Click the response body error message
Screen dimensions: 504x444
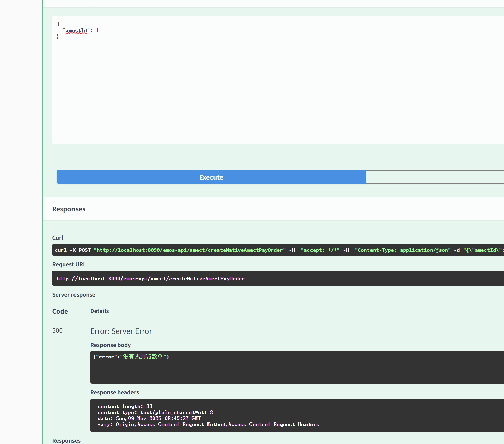coord(131,357)
